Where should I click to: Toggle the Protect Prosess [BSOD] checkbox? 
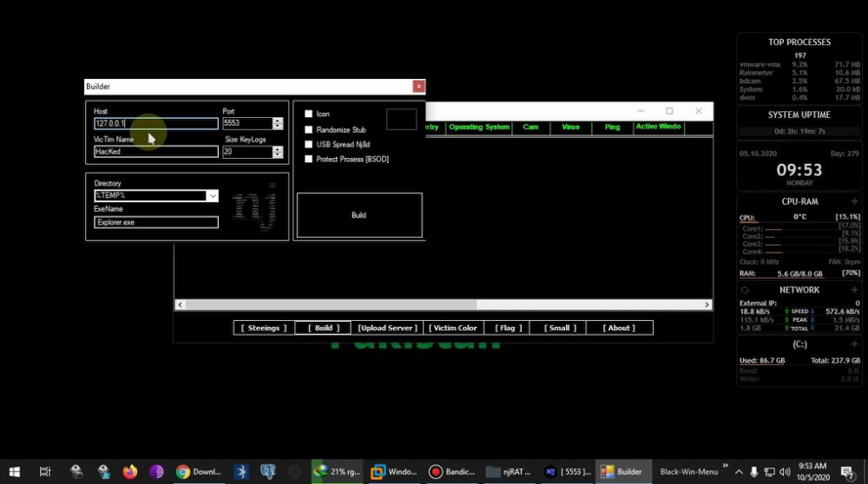308,159
